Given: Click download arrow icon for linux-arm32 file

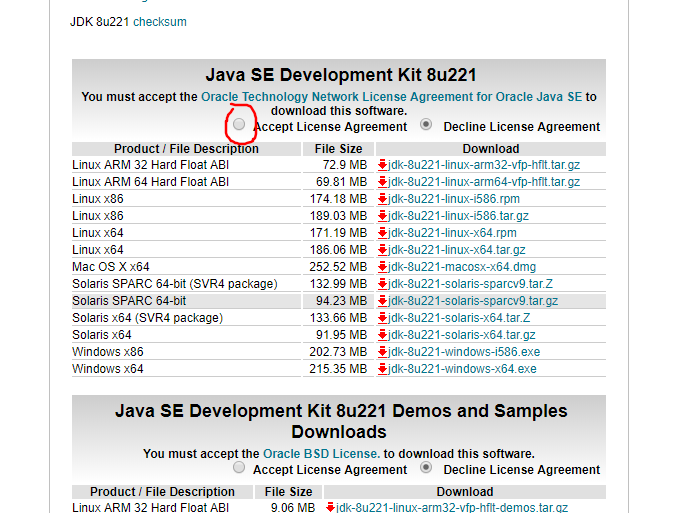Looking at the screenshot, I should (x=382, y=165).
